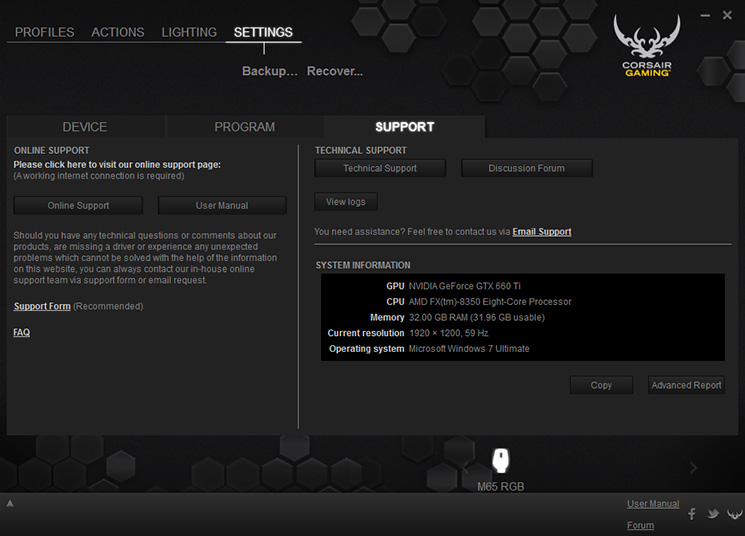The width and height of the screenshot is (745, 536).
Task: Expand the bottom panel with up arrow
Action: click(10, 503)
